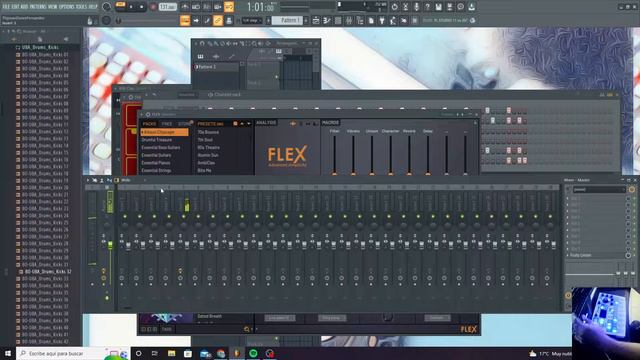Click the microphone recording icon
This screenshot has height=360, width=640.
(416, 7)
